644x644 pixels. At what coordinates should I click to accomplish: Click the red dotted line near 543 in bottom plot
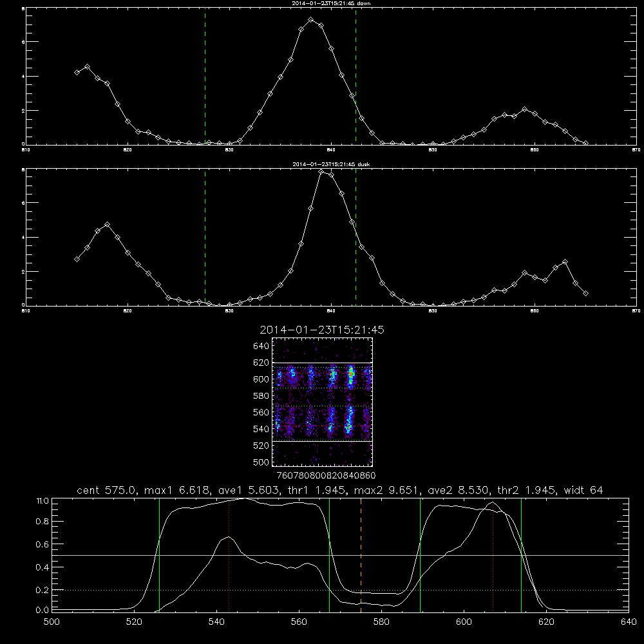(229, 554)
